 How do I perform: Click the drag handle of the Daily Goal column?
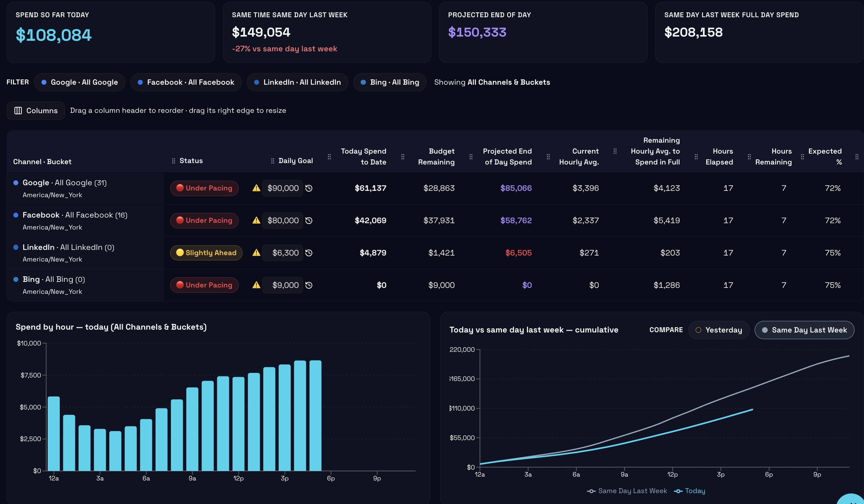[x=272, y=161]
